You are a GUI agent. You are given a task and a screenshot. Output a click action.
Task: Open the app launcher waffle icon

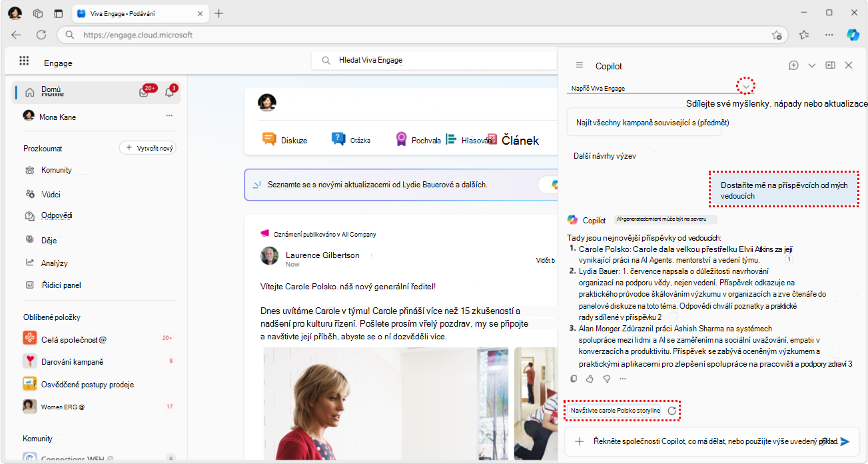click(24, 61)
